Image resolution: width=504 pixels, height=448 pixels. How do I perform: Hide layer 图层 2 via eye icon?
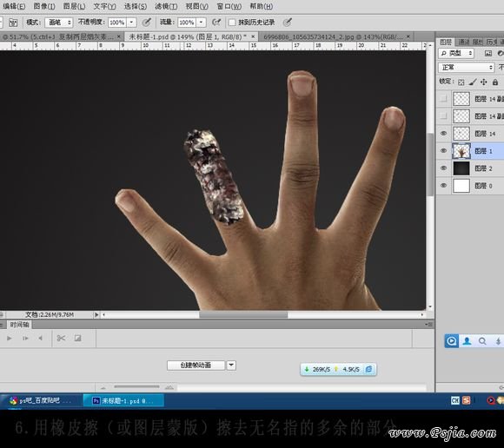point(443,168)
